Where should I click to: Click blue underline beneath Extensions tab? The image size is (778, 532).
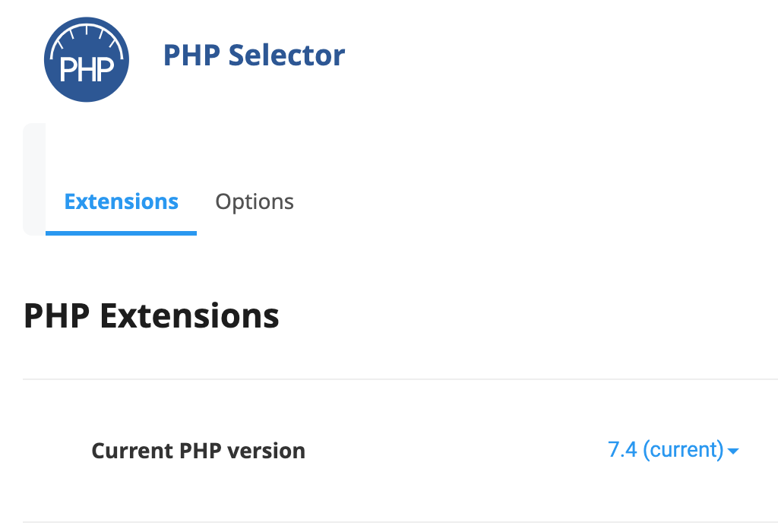[x=121, y=233]
